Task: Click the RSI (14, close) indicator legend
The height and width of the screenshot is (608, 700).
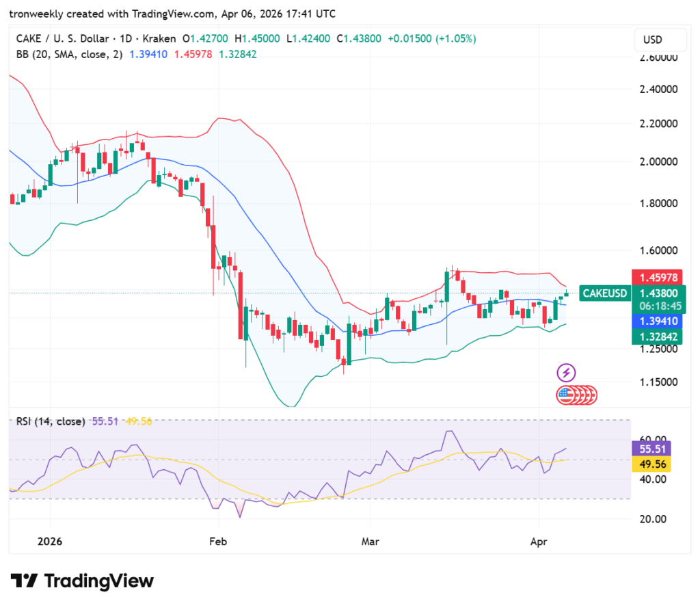Action: [x=51, y=421]
